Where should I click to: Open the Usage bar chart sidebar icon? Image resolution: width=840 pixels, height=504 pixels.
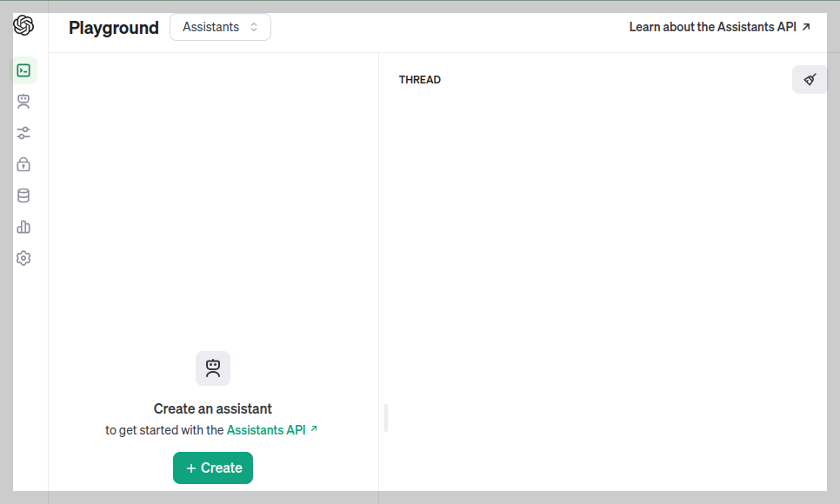tap(23, 227)
